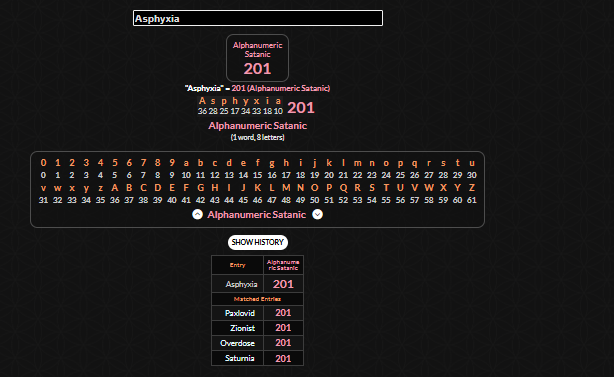Click the '(1 word, 8 letters)' text

point(257,137)
